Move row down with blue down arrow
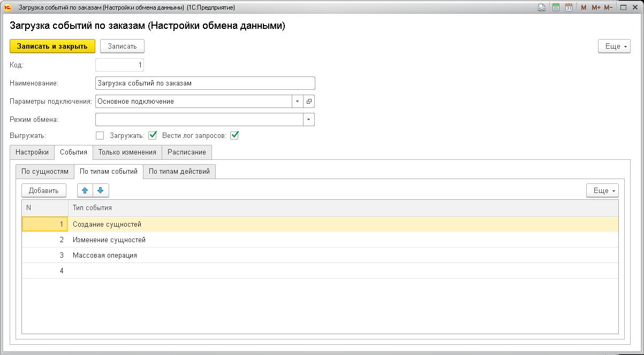Viewport: 644px width, 355px height. pos(101,190)
